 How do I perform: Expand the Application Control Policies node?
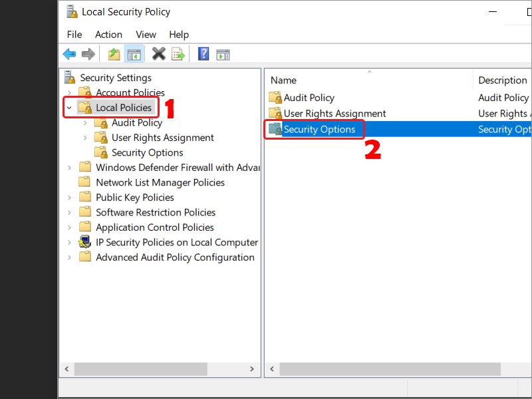69,227
